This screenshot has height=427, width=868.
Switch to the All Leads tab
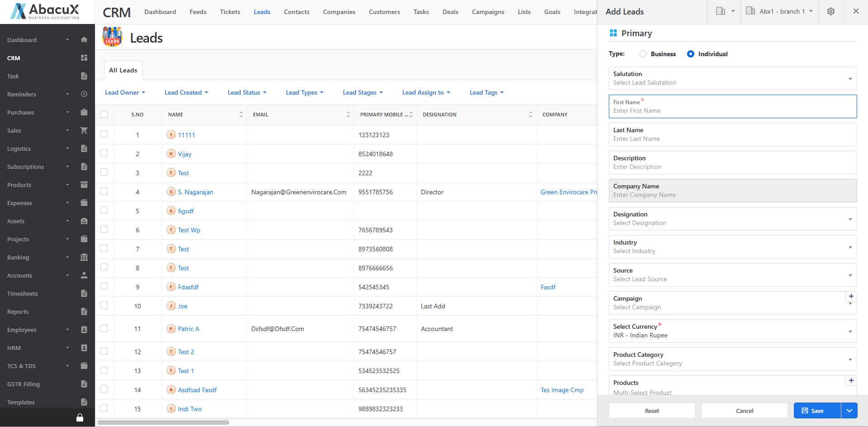pyautogui.click(x=123, y=70)
